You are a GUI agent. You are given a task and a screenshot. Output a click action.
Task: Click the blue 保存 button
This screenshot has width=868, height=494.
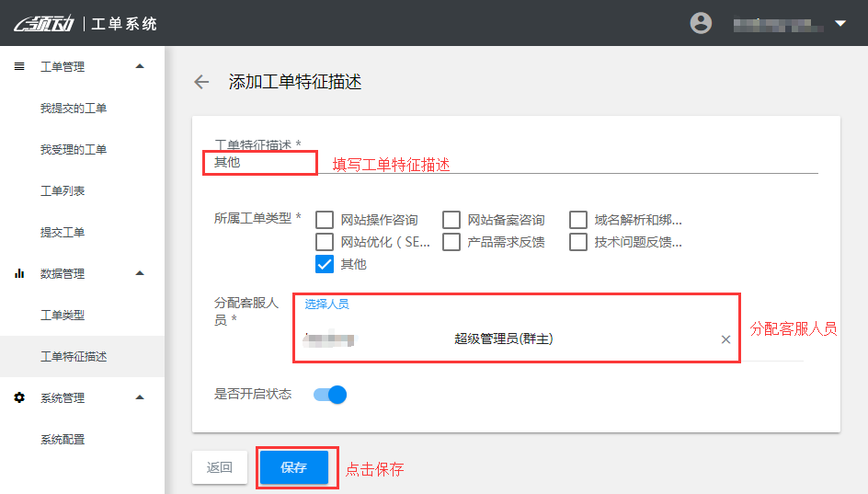(294, 467)
